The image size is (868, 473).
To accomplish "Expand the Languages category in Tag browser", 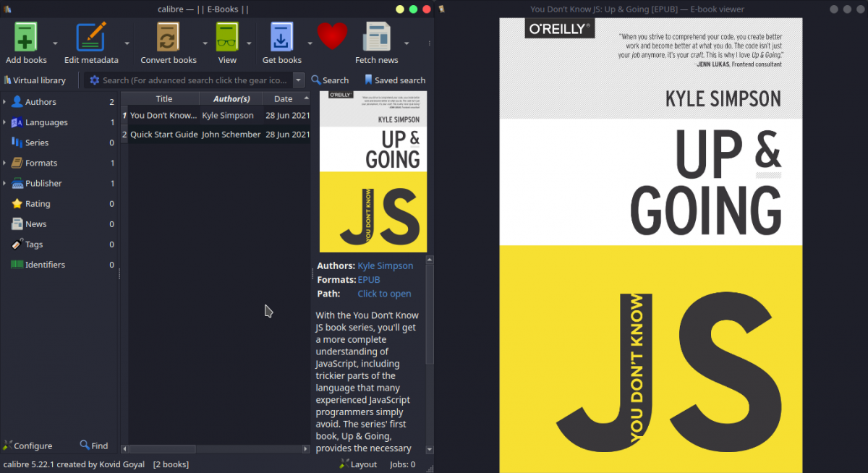I will pos(4,122).
